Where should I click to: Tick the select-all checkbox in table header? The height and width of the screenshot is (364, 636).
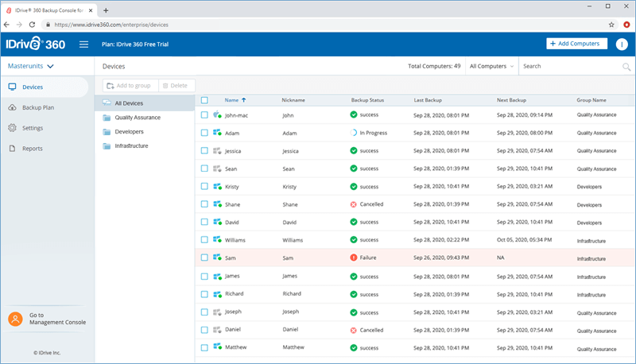point(204,100)
